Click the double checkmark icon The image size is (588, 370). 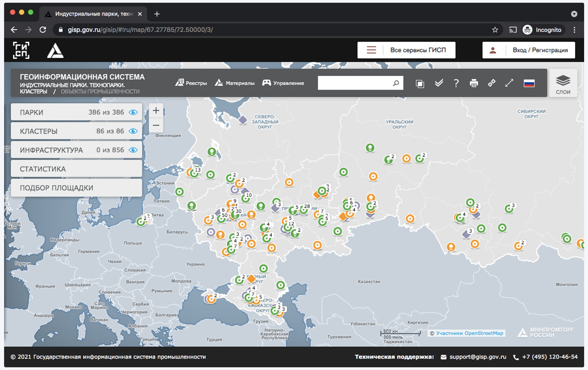click(x=439, y=83)
